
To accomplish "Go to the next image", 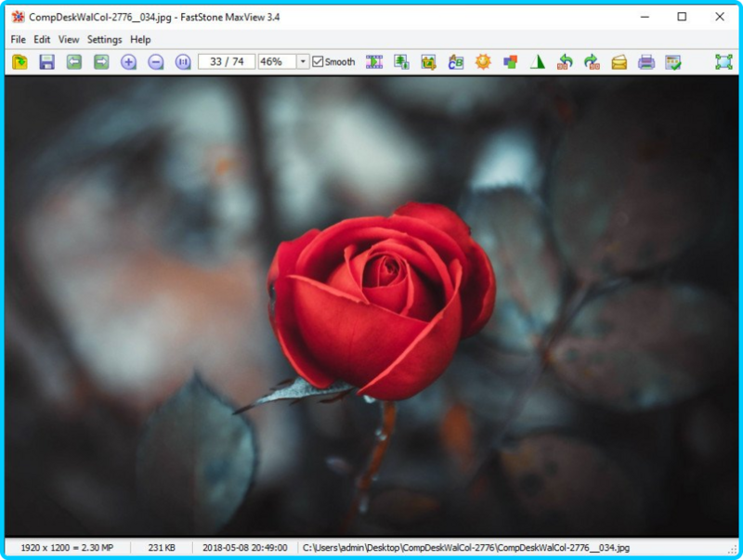I will (x=101, y=62).
